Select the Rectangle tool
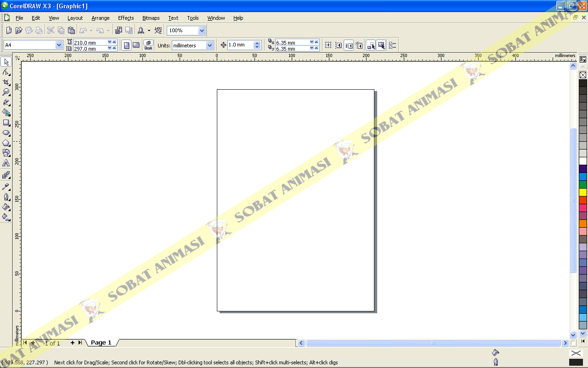Screen dimensions: 588x368 coord(6,122)
